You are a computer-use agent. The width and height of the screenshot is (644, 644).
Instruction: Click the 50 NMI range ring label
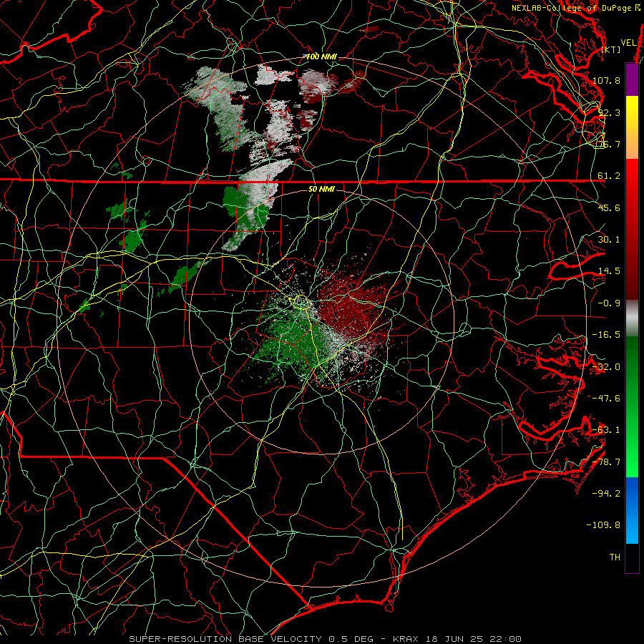[x=321, y=189]
